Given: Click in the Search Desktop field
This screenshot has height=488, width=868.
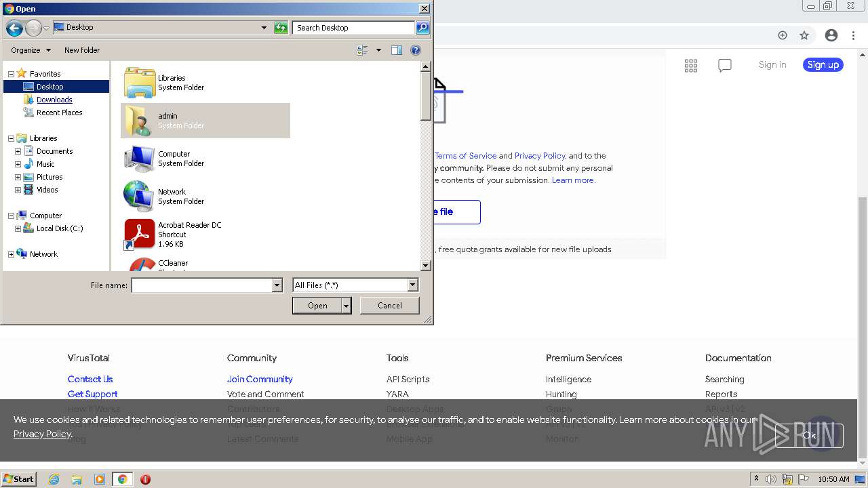Looking at the screenshot, I should (354, 28).
